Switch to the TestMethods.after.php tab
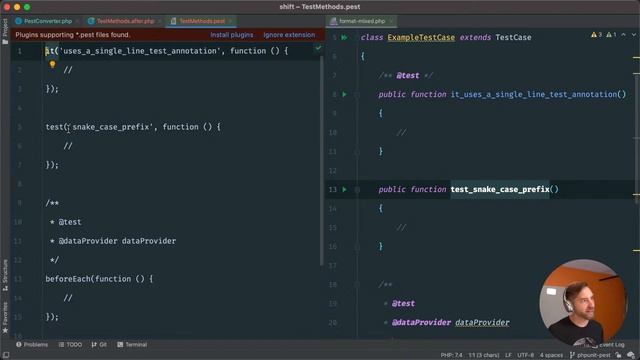The width and height of the screenshot is (640, 360). pyautogui.click(x=125, y=21)
